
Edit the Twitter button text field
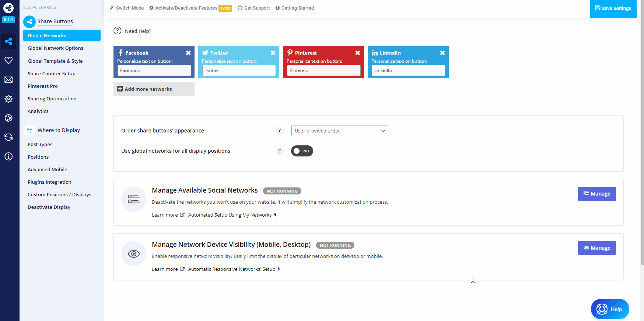(239, 70)
